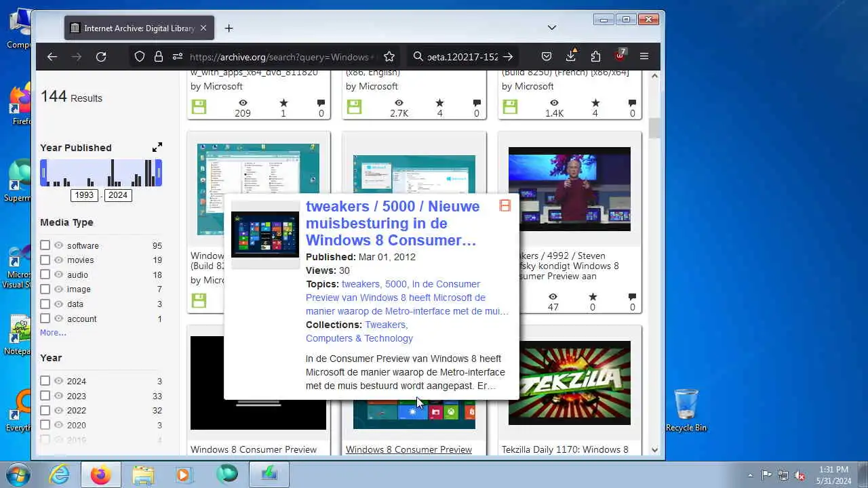Open the Tweakers collection link

point(387,325)
